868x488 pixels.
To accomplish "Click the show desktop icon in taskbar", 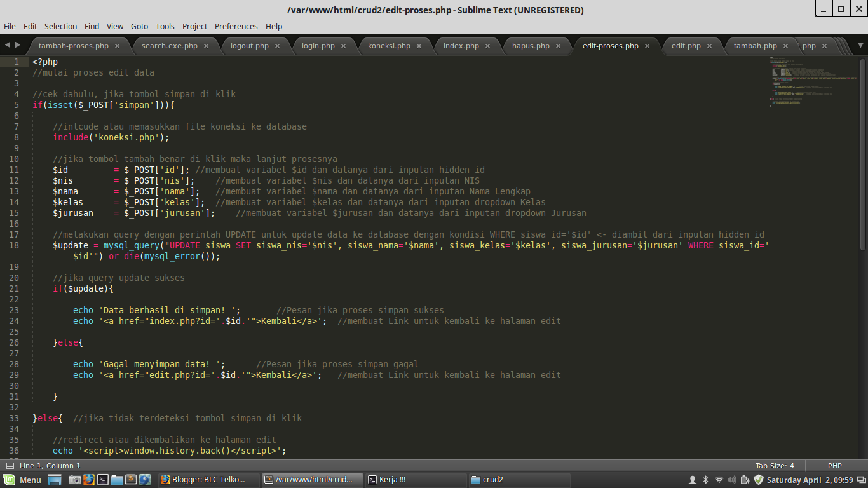I will click(x=55, y=480).
